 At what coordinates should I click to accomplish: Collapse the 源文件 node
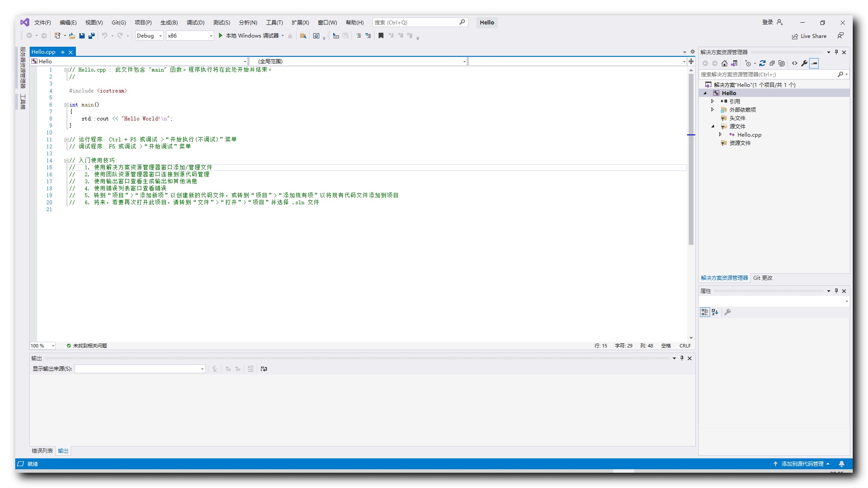pos(713,127)
